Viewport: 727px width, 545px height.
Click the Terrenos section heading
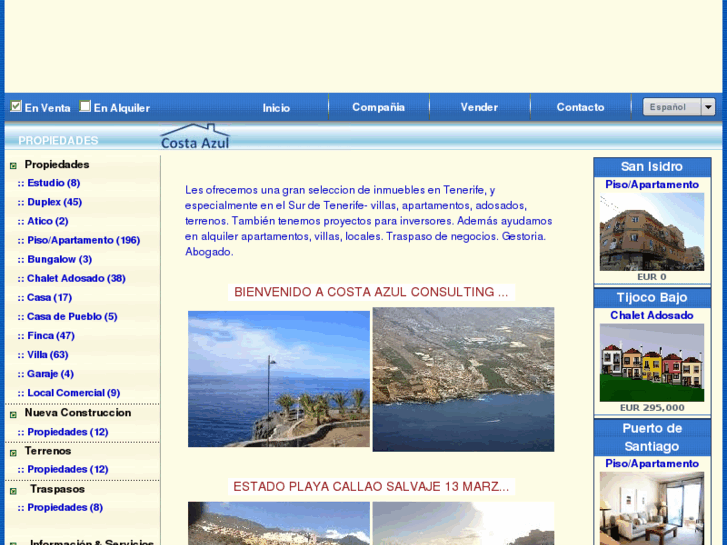click(x=48, y=451)
